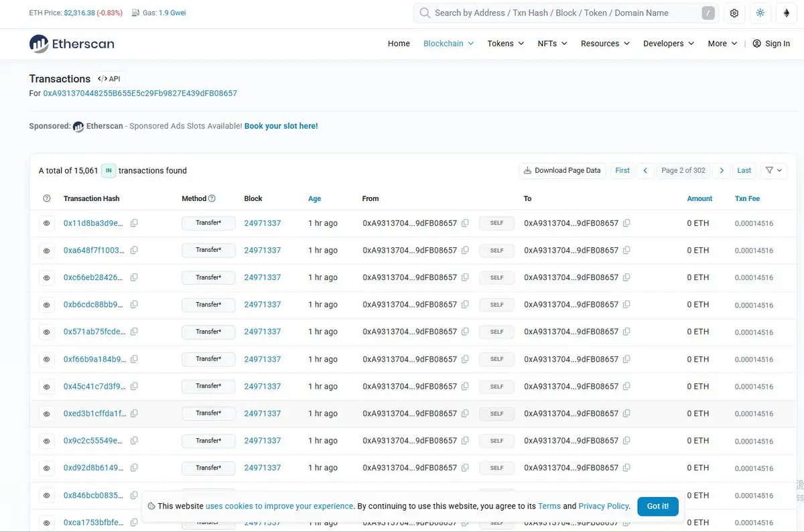The image size is (804, 532).
Task: Open site settings gear icon
Action: pyautogui.click(x=734, y=13)
